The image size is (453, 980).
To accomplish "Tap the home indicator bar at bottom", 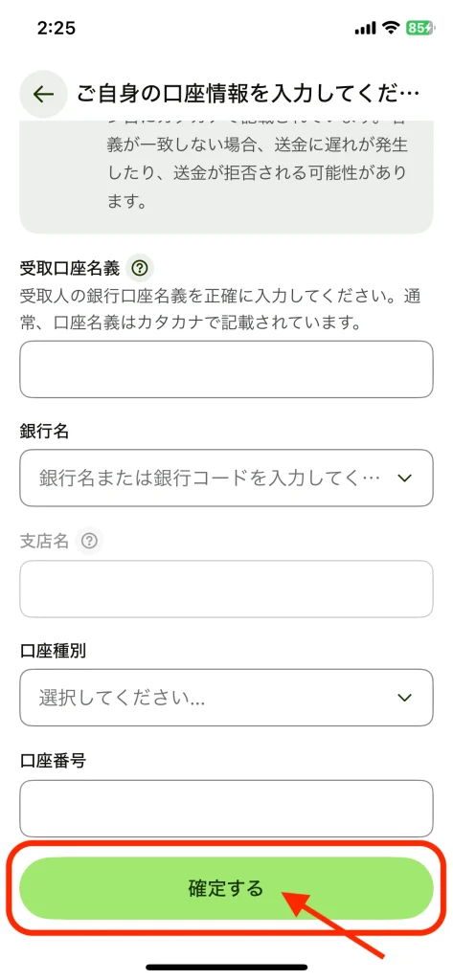I will pos(226,967).
